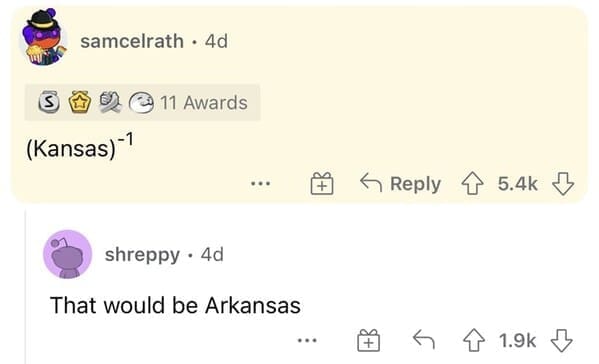Upvote shreppy's Arkansas reply
Screen dimensions: 599x364
click(x=474, y=340)
